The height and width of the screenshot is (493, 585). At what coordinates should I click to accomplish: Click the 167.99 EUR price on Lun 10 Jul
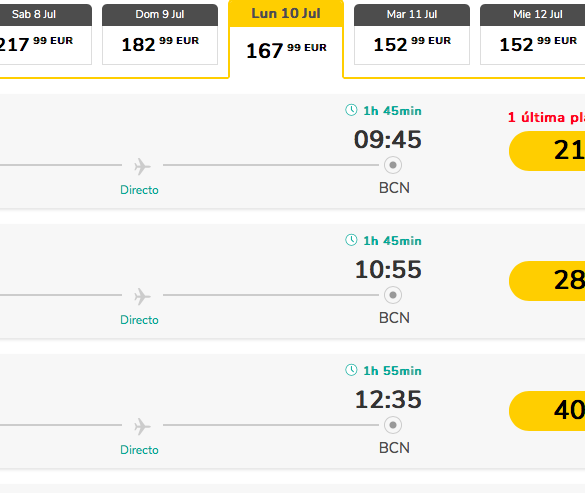coord(286,50)
